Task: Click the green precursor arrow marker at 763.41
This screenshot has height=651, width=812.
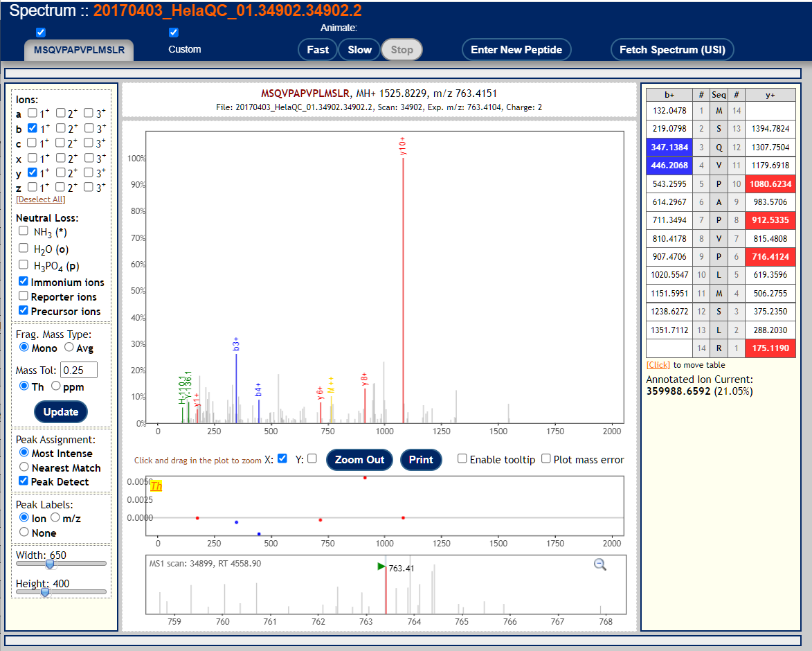Action: (x=381, y=567)
